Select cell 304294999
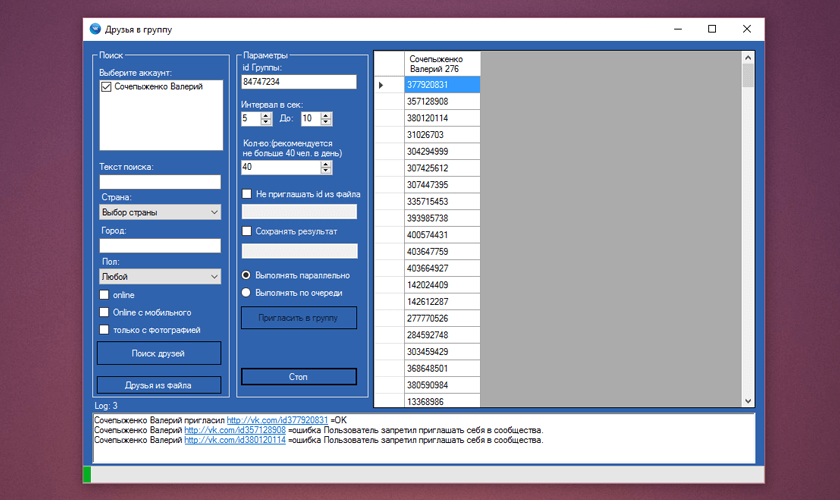The height and width of the screenshot is (500, 840). 442,151
